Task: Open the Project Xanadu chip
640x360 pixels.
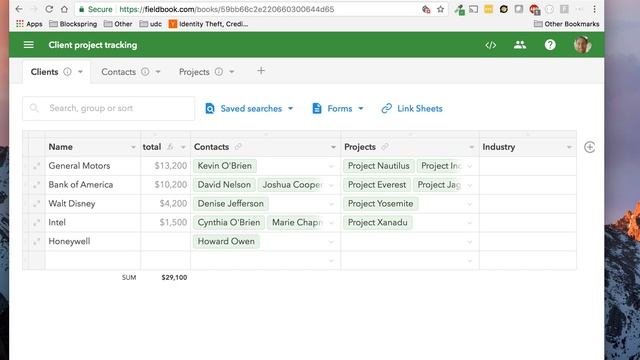Action: (378, 222)
